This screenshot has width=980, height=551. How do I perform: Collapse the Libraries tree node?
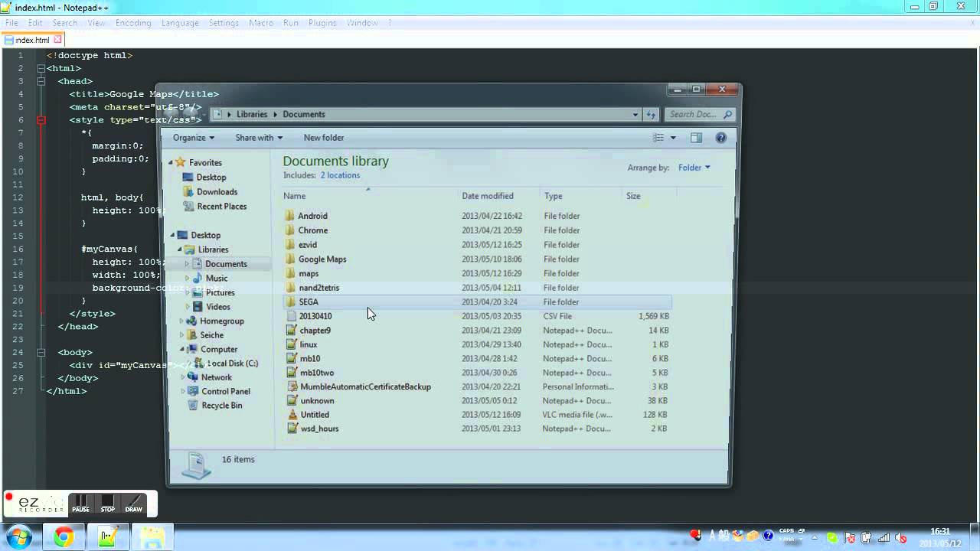[x=180, y=249]
